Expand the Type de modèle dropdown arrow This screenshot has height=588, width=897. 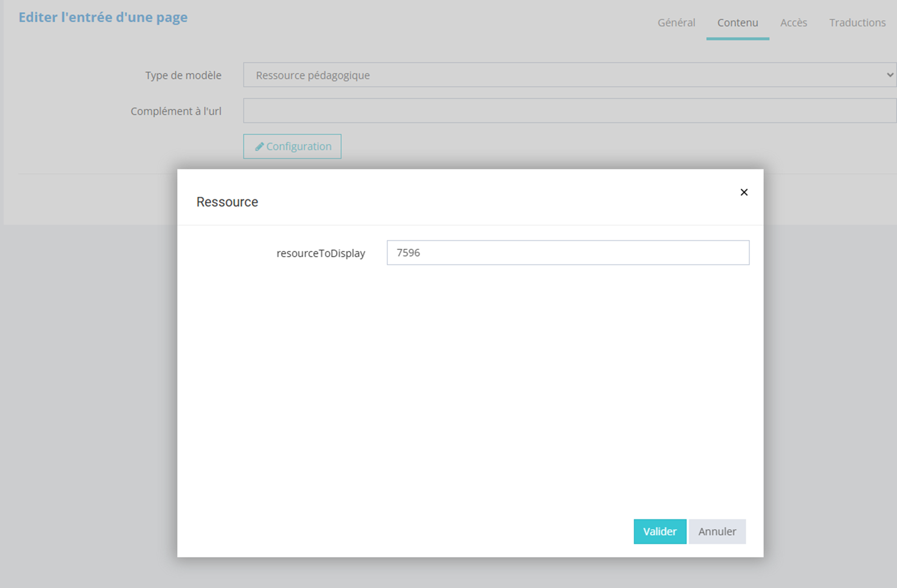point(889,75)
